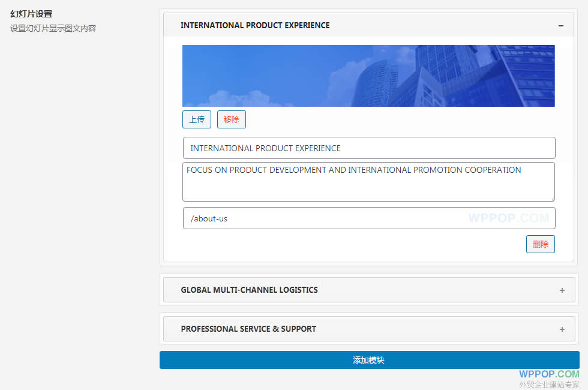This screenshot has height=390, width=588.
Task: Expand Global Multi-Channel Logistics plus icon
Action: pos(562,290)
